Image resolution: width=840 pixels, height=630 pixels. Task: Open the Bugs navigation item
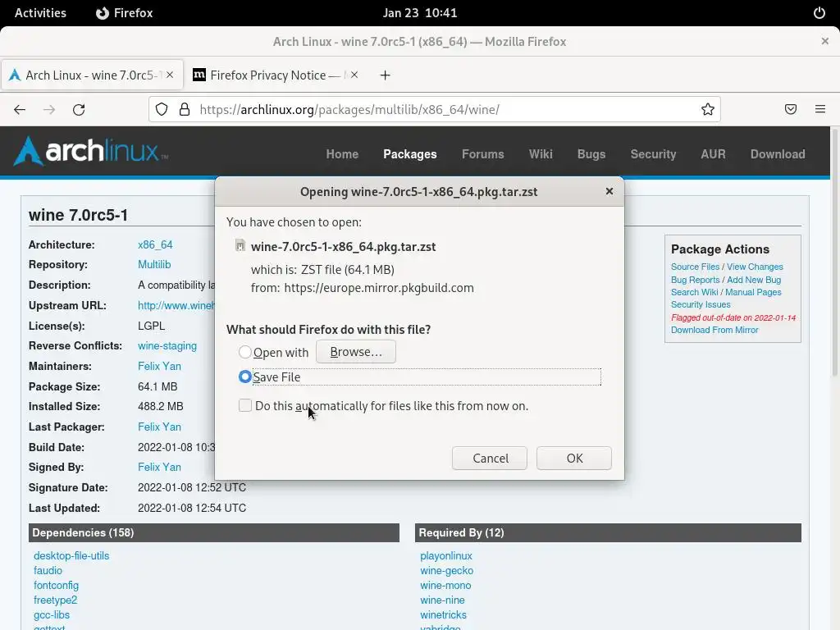coord(591,154)
